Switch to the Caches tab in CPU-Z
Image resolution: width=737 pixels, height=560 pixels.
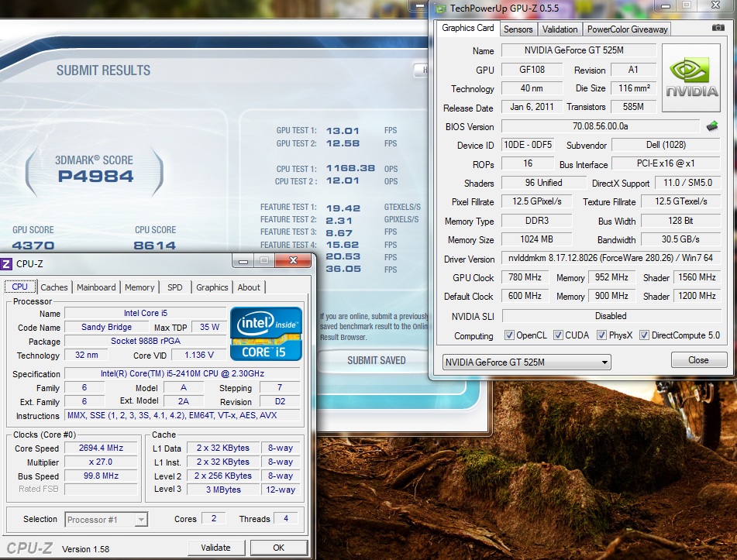[x=54, y=287]
